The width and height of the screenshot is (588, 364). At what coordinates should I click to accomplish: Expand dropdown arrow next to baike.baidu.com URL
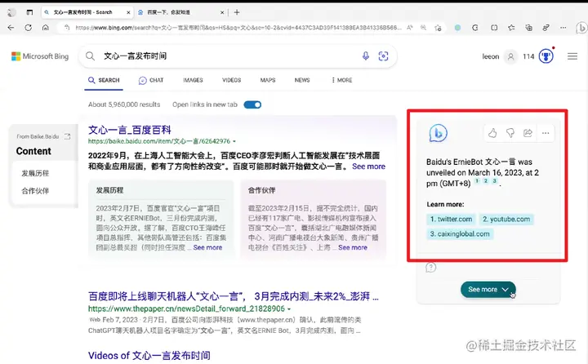(234, 141)
